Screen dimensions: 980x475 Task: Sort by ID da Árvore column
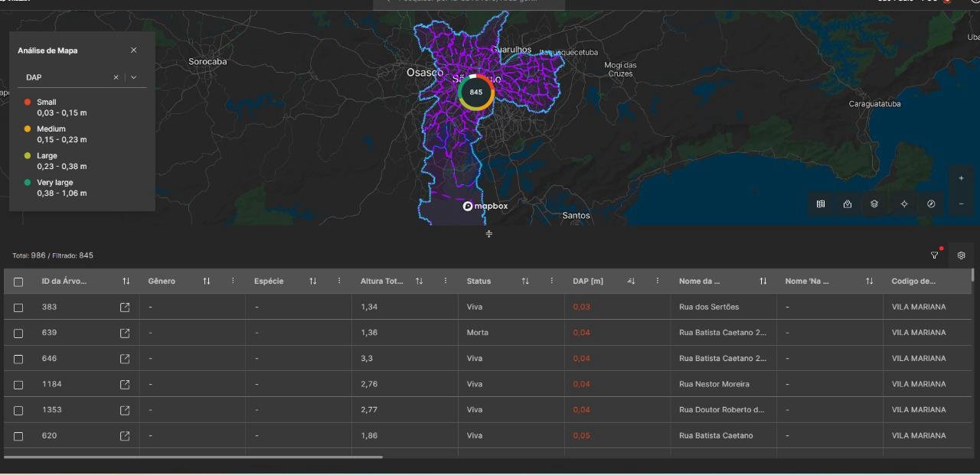click(126, 281)
